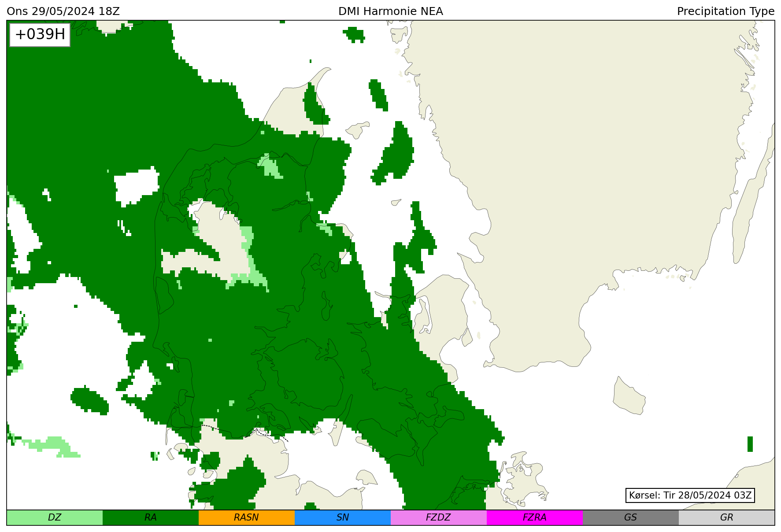Click the FZDZ violet legend swatch
Viewport: 781px width, 532px height.
point(439,517)
